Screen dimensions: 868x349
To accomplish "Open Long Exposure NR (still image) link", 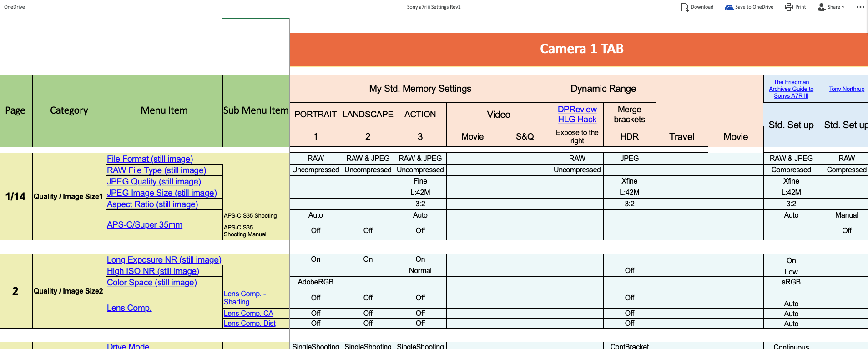I will click(x=164, y=260).
